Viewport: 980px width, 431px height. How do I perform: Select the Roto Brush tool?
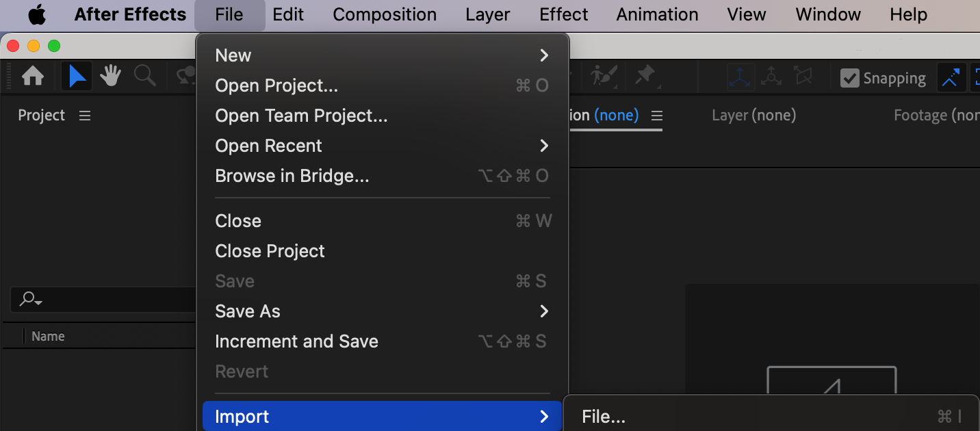click(x=604, y=77)
